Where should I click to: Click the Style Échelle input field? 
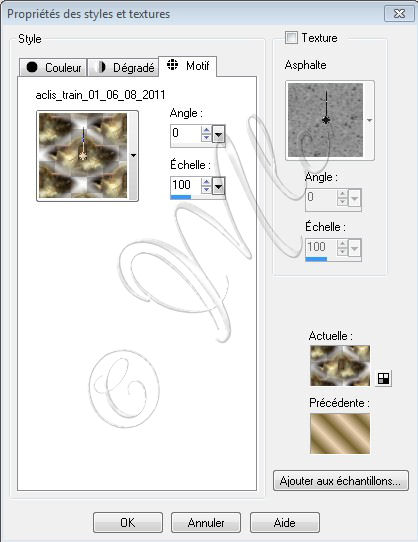186,185
